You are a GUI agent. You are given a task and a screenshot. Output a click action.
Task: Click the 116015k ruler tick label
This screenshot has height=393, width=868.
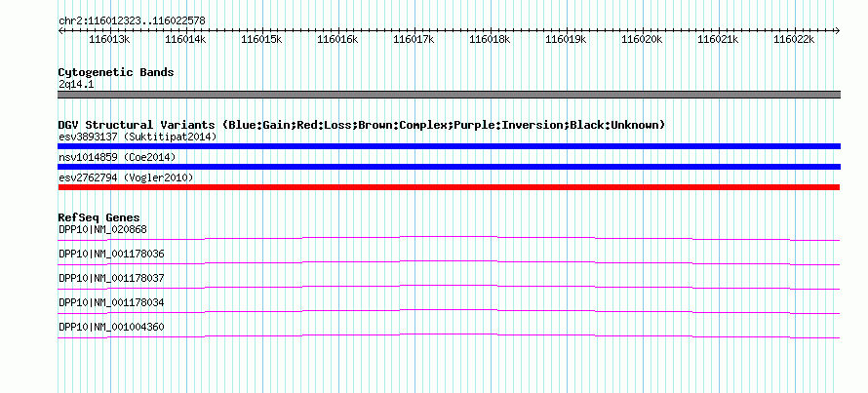coord(261,39)
